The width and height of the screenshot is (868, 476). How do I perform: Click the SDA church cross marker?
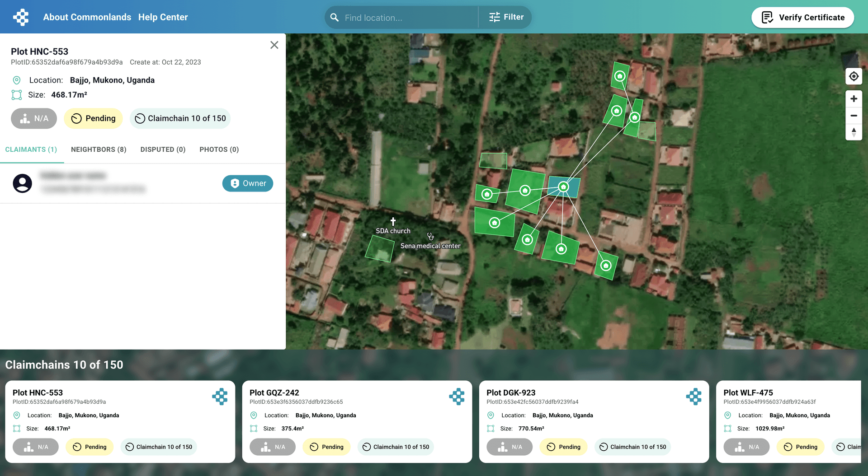click(393, 221)
